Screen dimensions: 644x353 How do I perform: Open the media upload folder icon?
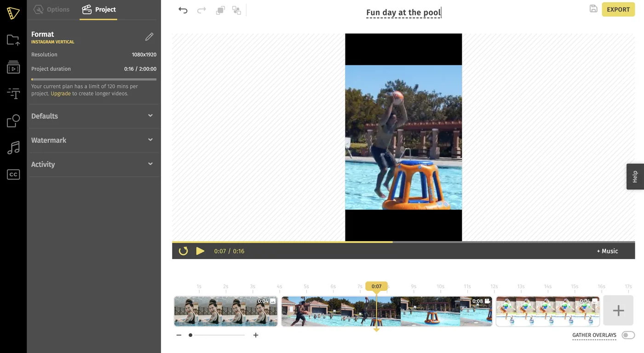(x=13, y=40)
